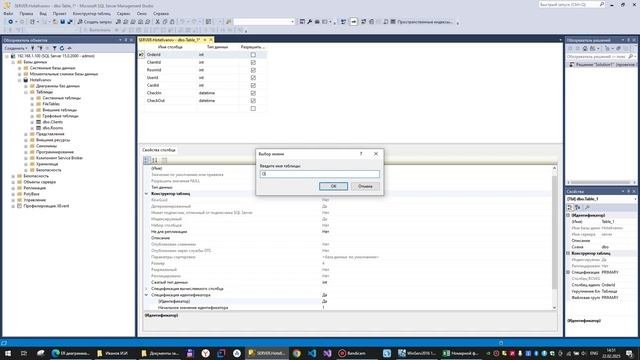Image resolution: width=640 pixels, height=360 pixels.
Task: Toggle allow nulls for OrderId
Action: click(253, 55)
